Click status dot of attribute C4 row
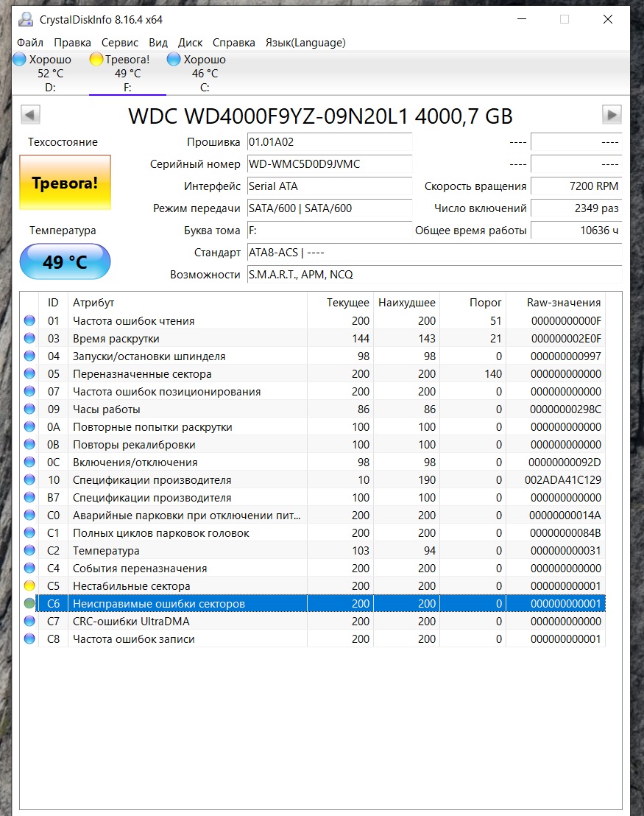This screenshot has height=816, width=644. click(x=29, y=569)
